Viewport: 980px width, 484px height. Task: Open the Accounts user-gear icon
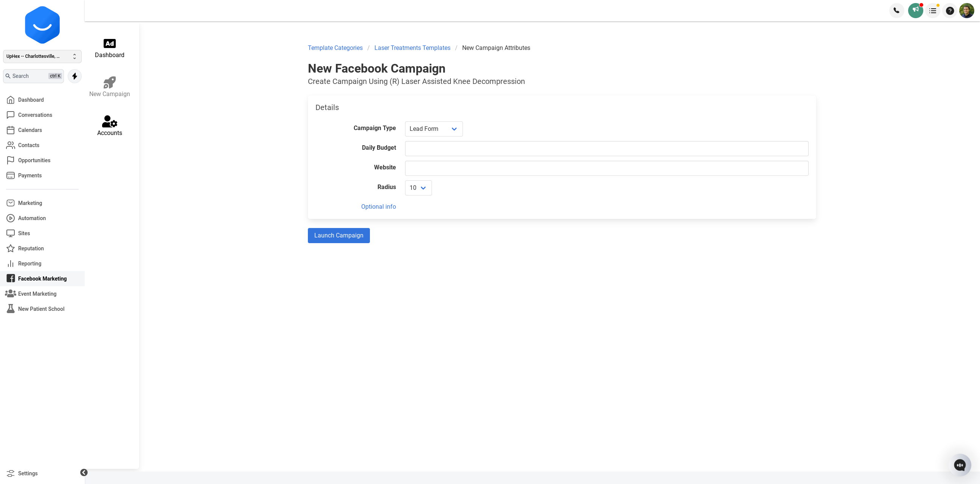110,121
